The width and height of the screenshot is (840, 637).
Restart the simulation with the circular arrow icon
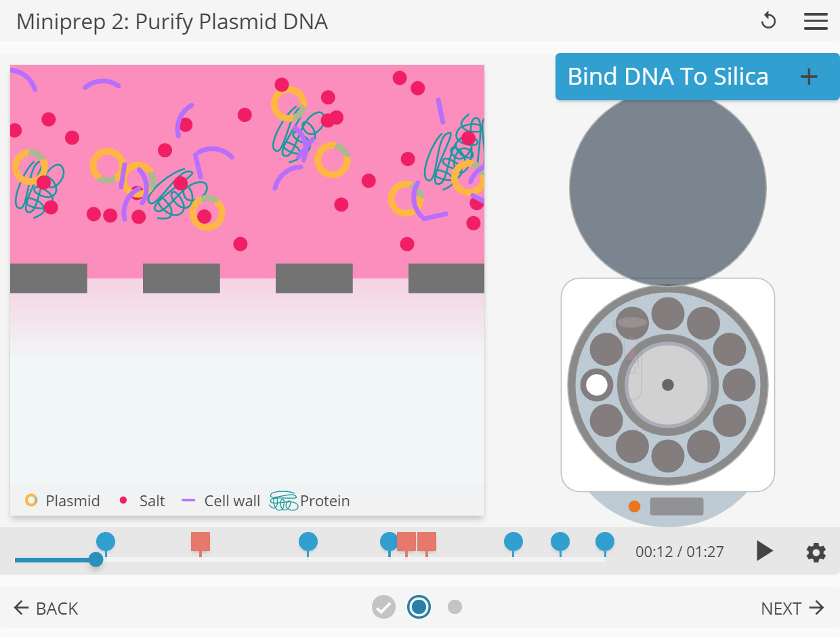click(768, 21)
